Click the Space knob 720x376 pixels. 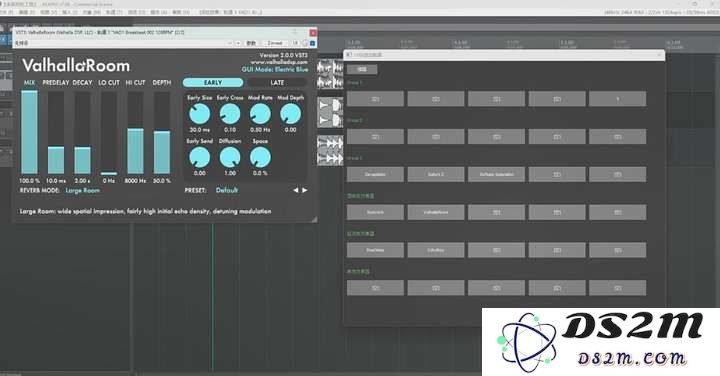(260, 157)
